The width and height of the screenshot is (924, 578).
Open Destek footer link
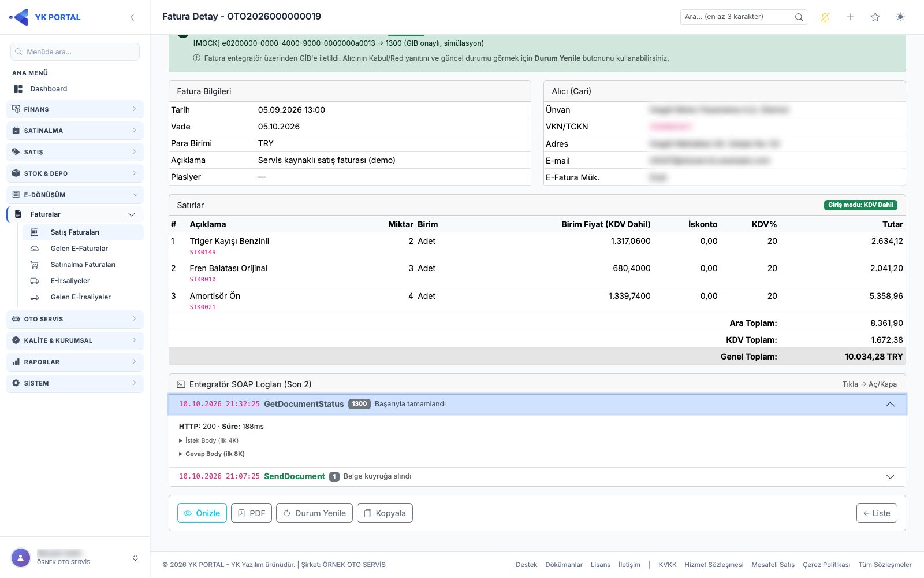click(x=526, y=565)
